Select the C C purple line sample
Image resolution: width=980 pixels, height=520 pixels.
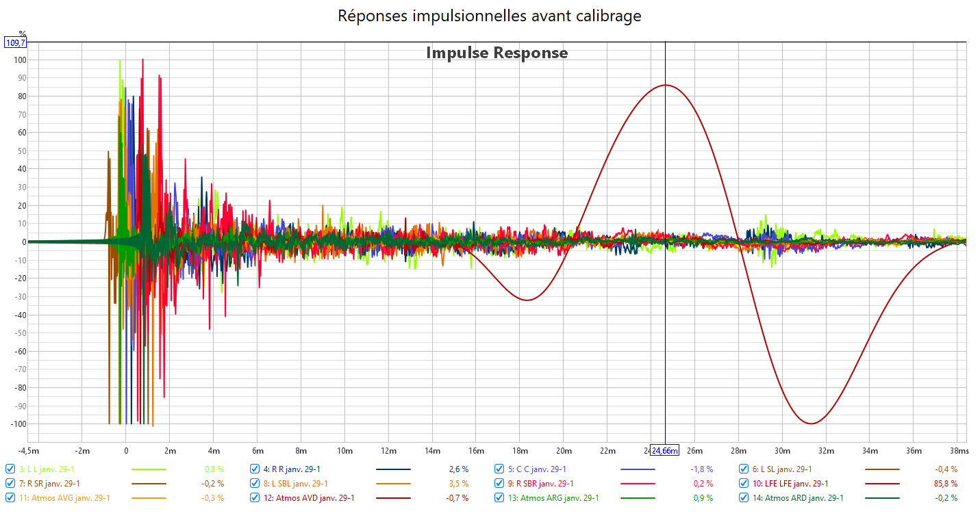638,470
